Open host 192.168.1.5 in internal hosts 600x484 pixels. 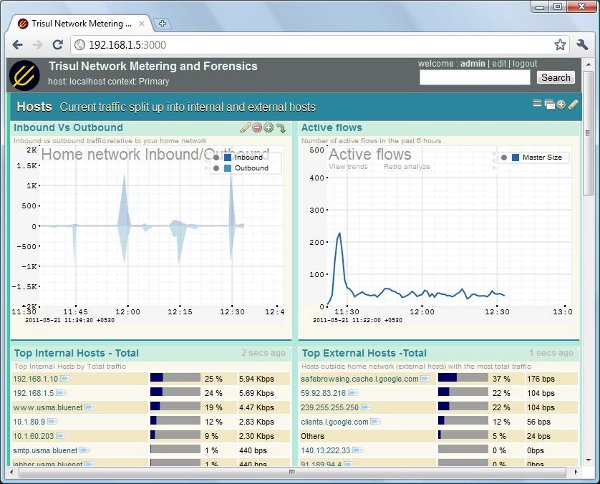click(34, 393)
